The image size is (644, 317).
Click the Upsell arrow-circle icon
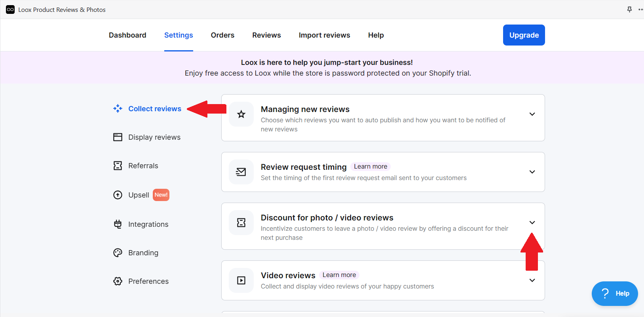118,195
